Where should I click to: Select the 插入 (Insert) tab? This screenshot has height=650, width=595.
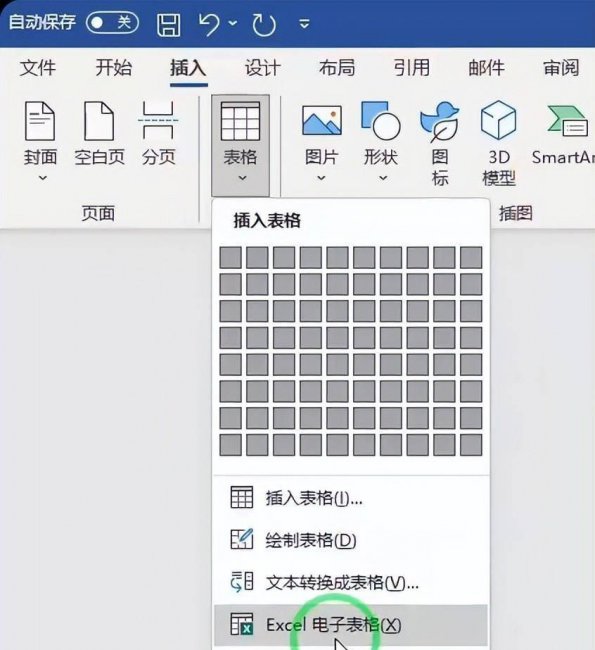pos(188,68)
